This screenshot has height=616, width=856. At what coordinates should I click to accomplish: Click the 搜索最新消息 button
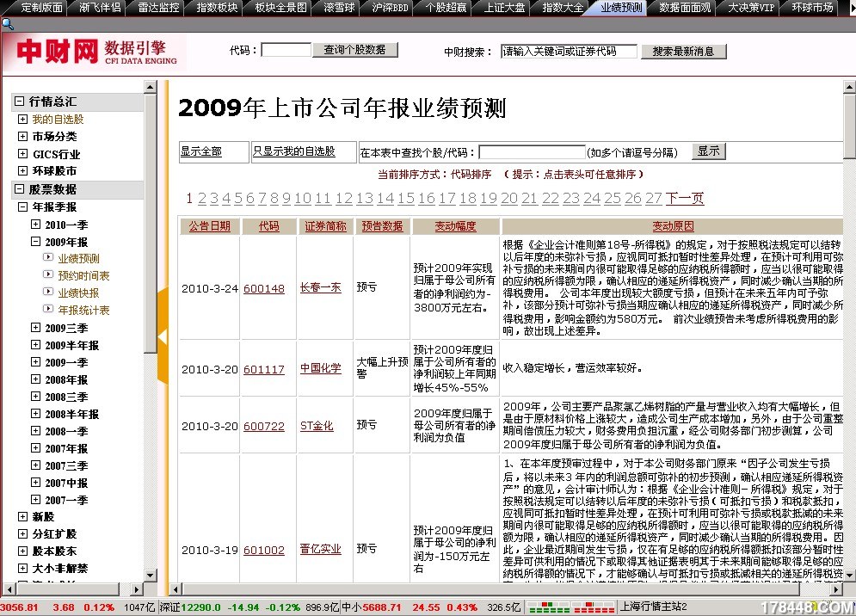pos(684,52)
